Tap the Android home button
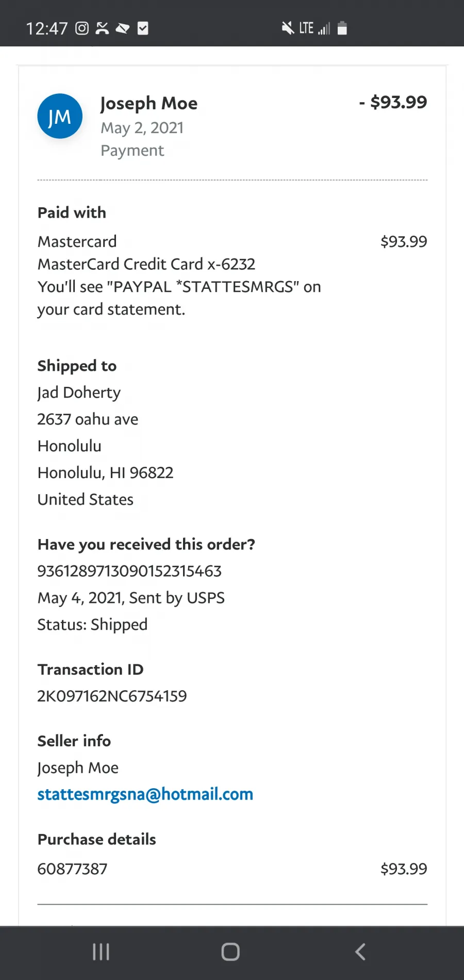 [230, 952]
